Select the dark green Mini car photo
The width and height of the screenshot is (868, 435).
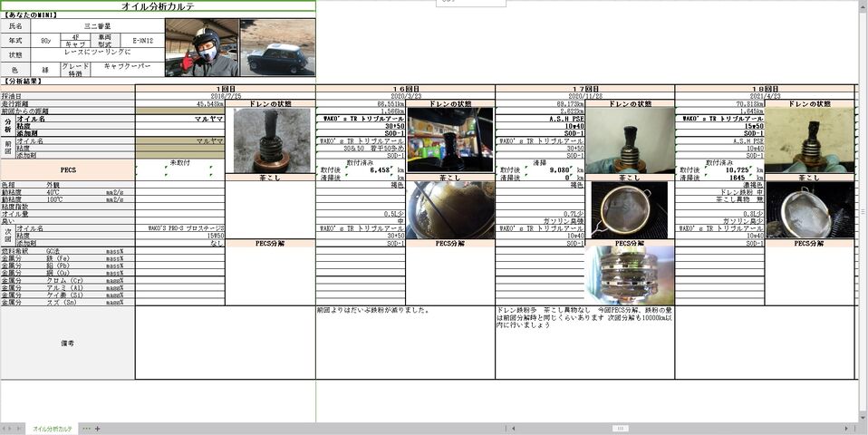[x=278, y=48]
